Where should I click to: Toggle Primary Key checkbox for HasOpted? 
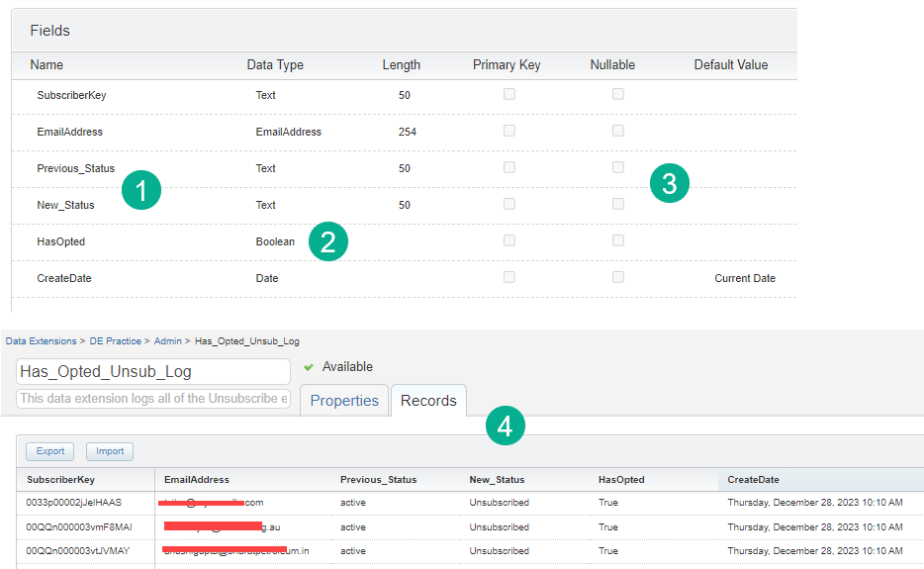click(x=509, y=241)
